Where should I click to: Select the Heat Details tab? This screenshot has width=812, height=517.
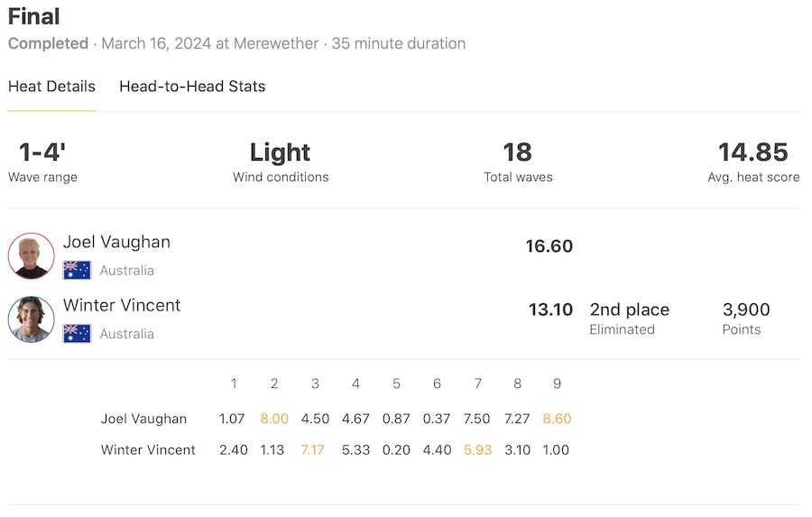pos(51,87)
